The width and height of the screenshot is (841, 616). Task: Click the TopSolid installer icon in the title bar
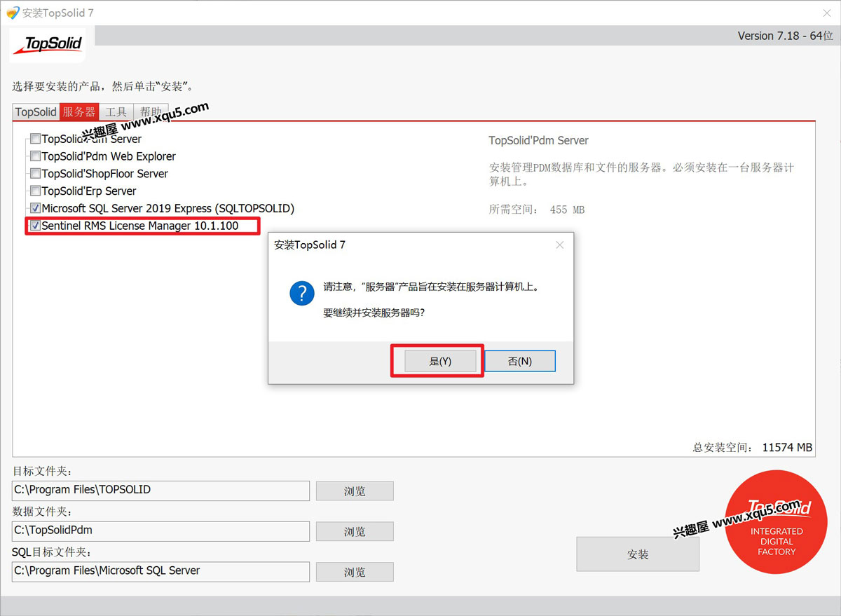pyautogui.click(x=13, y=13)
